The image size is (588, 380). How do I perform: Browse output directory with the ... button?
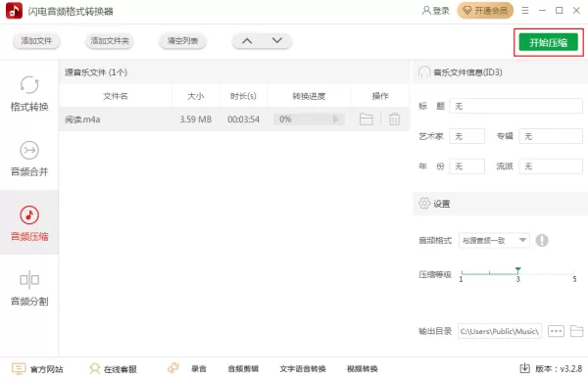(x=556, y=331)
